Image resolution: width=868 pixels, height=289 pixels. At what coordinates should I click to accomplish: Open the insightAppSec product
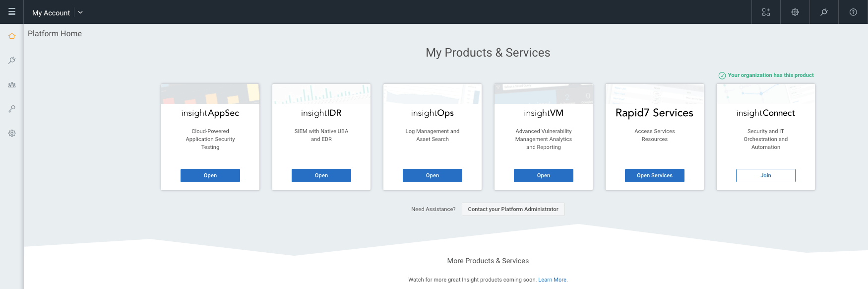click(x=210, y=175)
